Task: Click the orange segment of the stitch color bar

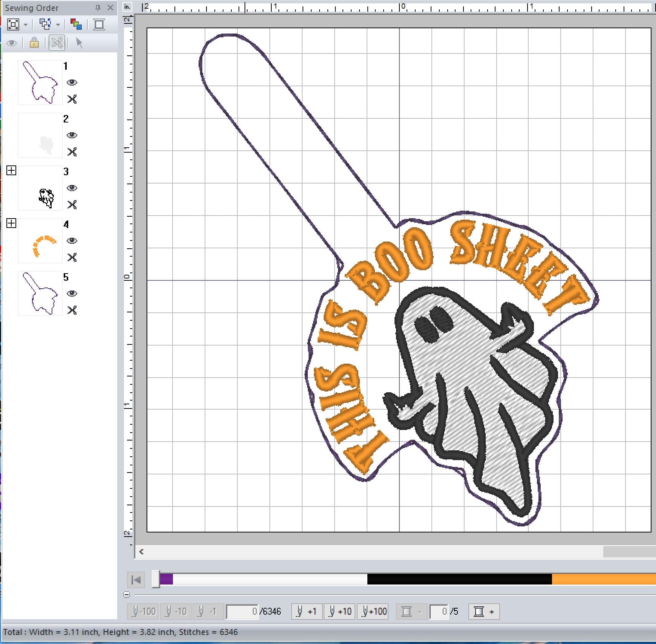Action: 603,579
